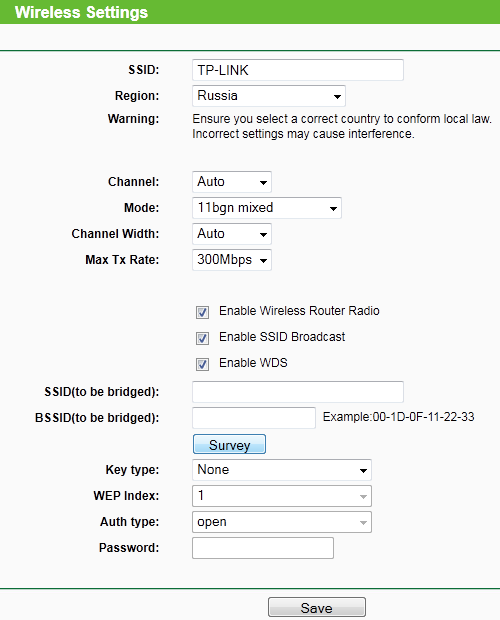Click the Password input field
500x620 pixels.
pyautogui.click(x=263, y=548)
